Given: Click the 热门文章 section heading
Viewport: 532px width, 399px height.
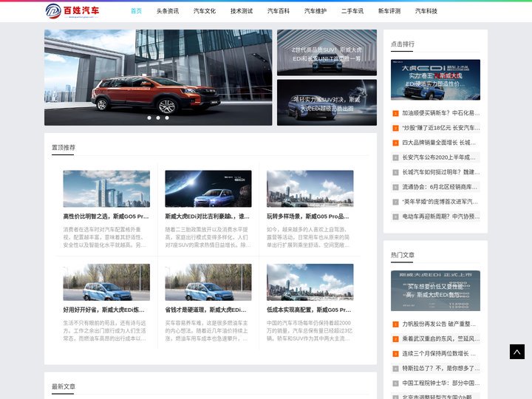Looking at the screenshot, I should (403, 255).
